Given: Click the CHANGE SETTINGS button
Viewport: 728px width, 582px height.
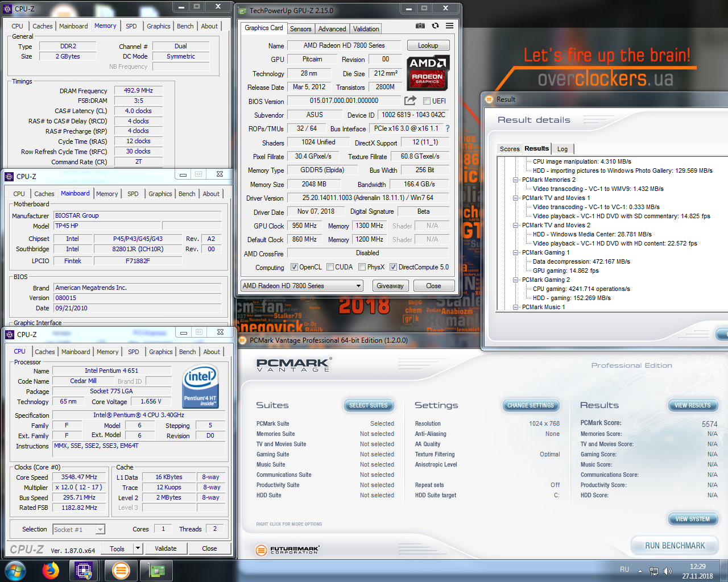Looking at the screenshot, I should (531, 405).
